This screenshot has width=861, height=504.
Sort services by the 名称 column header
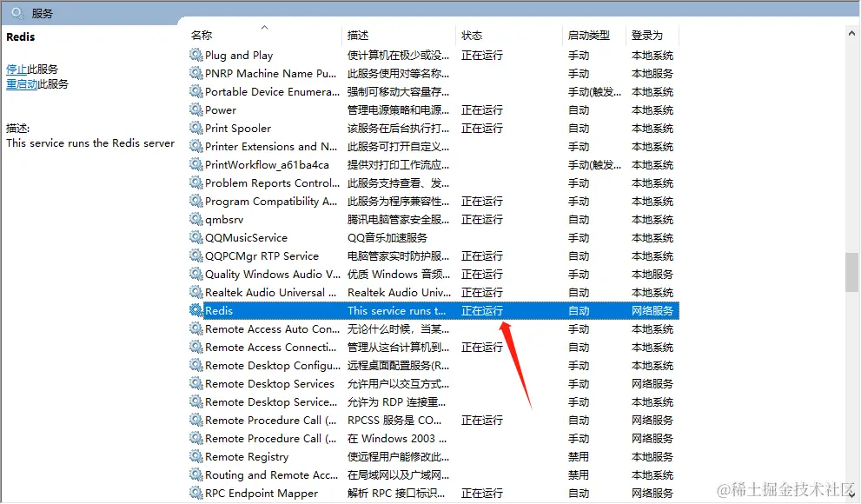(202, 35)
